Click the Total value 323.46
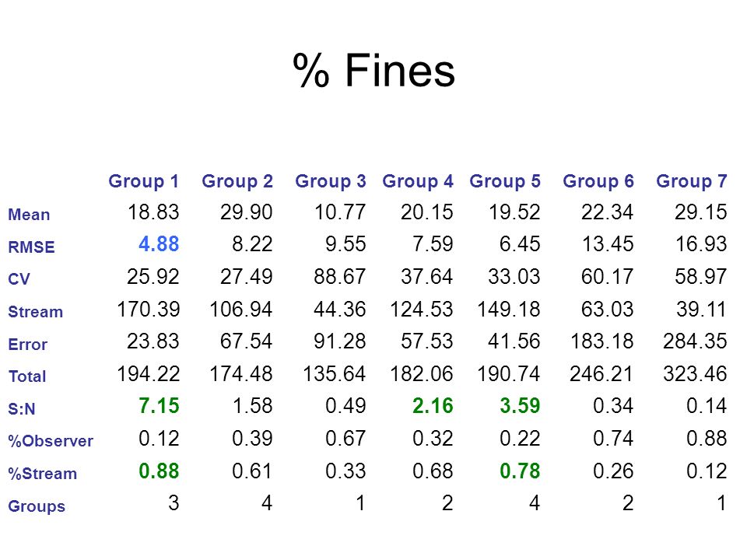747x560 pixels. [x=695, y=374]
